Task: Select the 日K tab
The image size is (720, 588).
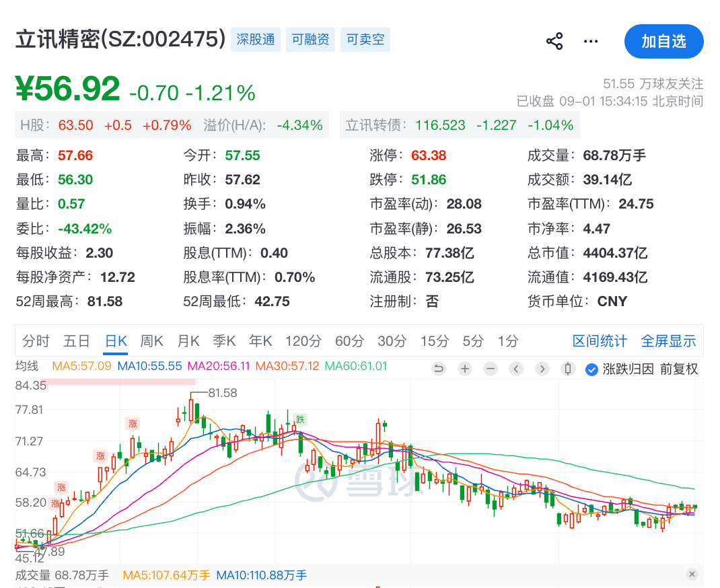Action: [x=116, y=341]
